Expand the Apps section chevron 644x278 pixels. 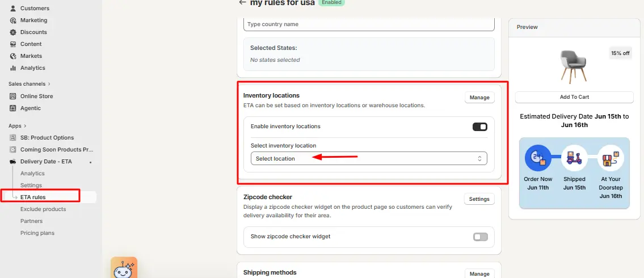(25, 126)
